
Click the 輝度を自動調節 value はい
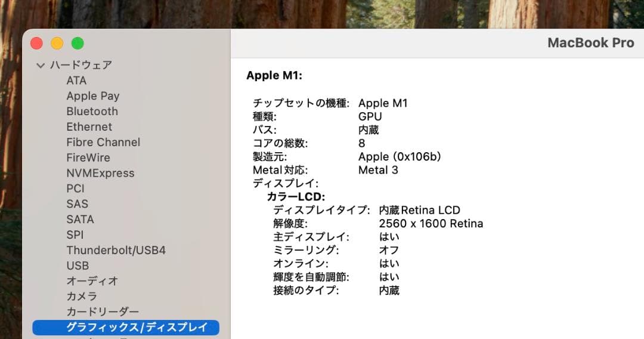389,277
